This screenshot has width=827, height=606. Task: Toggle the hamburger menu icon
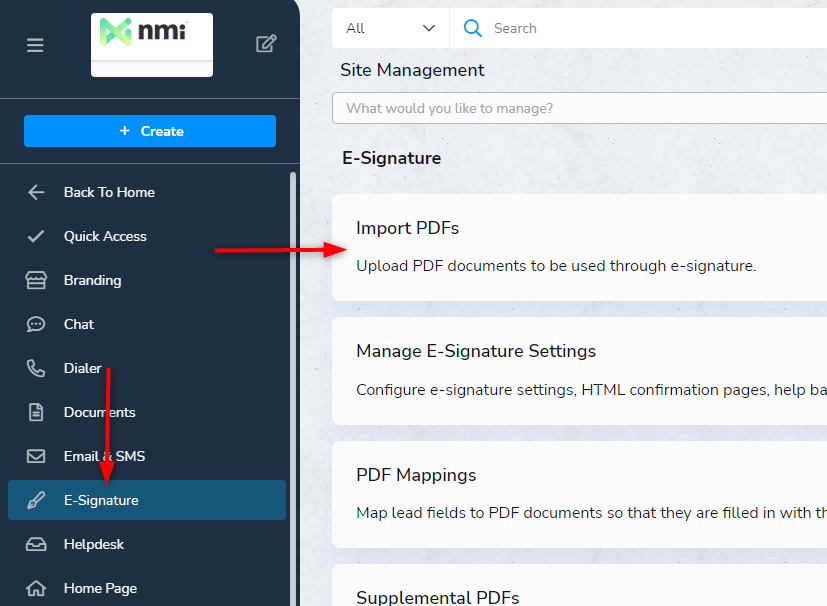pos(35,45)
